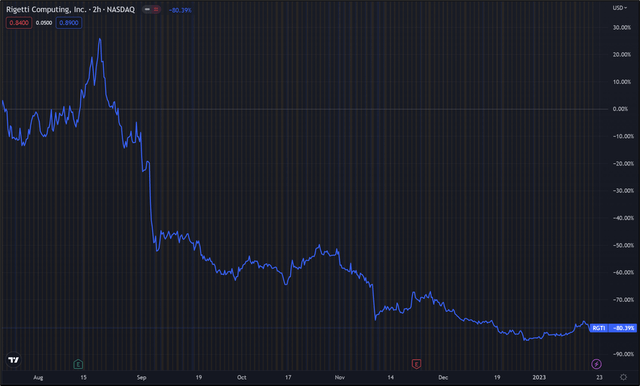This screenshot has height=386, width=640.
Task: Click the purple lightning event marker
Action: coord(596,364)
